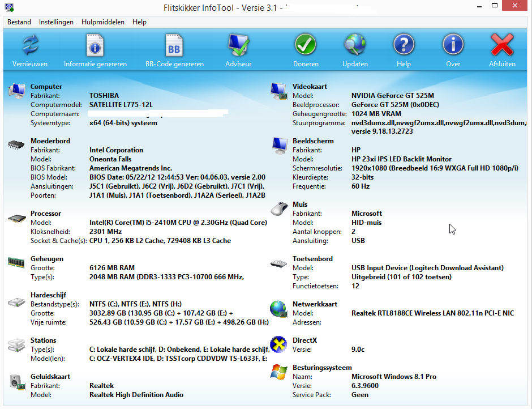Click 'HP 23xi IPS LED Backlit Monitor' text
Image resolution: width=532 pixels, height=409 pixels.
[x=401, y=159]
